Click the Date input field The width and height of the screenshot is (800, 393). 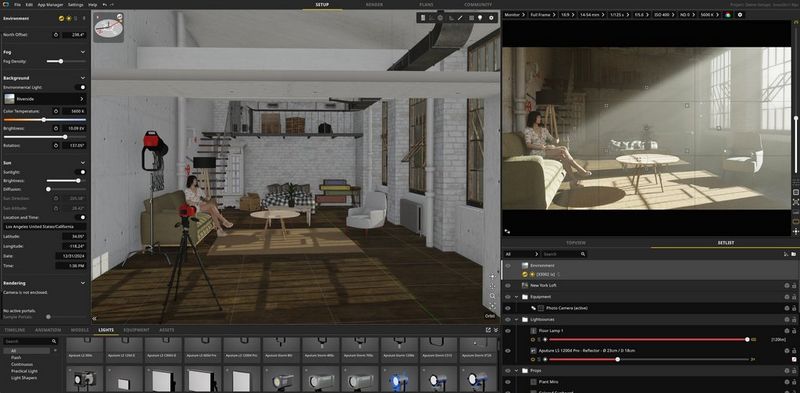(x=71, y=256)
